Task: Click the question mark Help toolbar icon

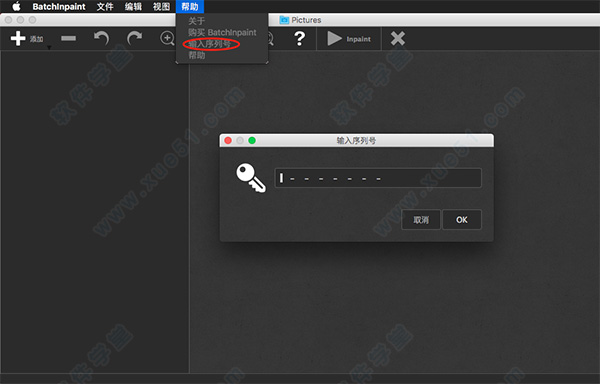Action: 299,38
